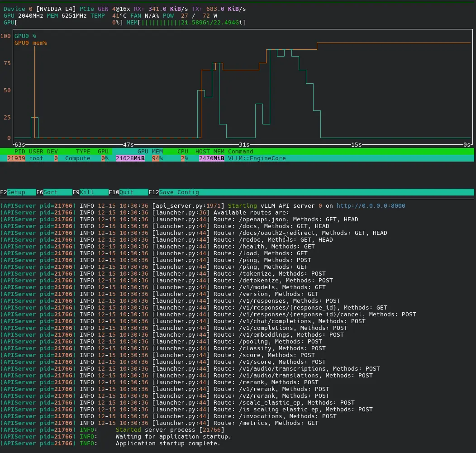
Task: Click the TX: 683.0 KiB/s value
Action: pos(219,9)
